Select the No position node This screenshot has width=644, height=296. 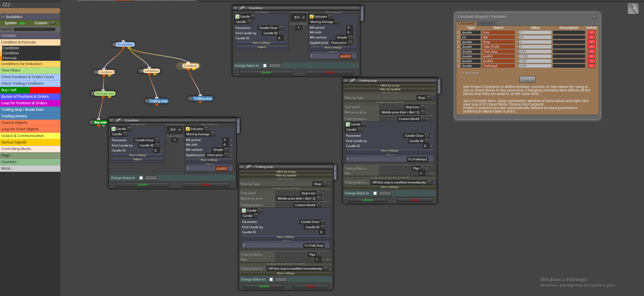tap(125, 44)
